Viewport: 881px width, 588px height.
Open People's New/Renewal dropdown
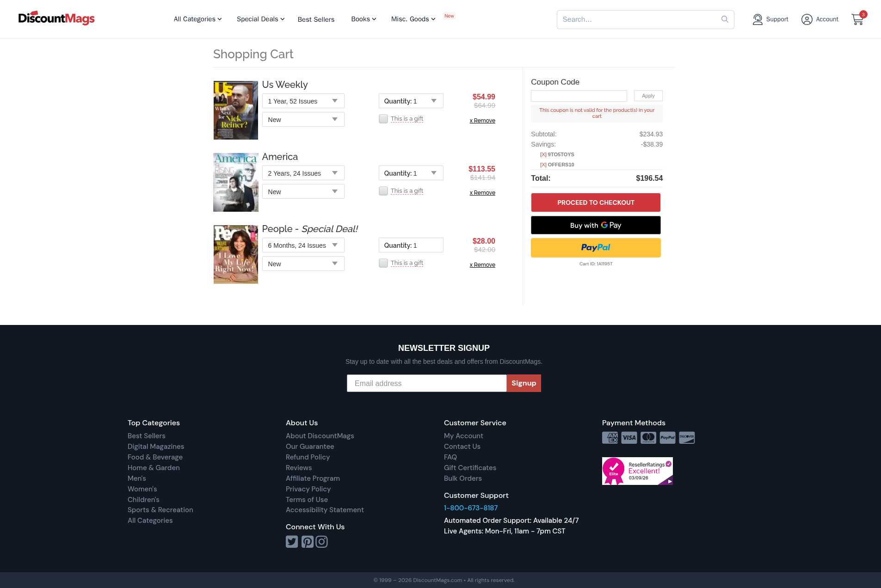303,264
